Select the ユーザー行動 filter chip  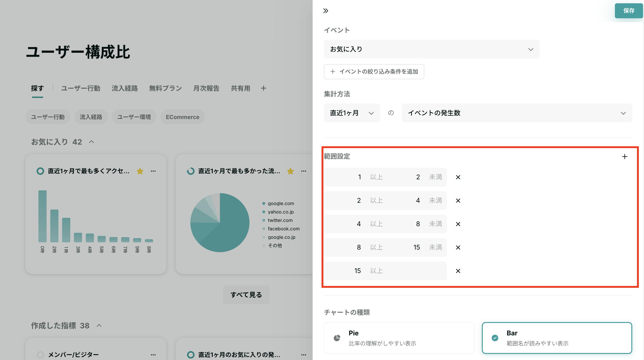48,117
